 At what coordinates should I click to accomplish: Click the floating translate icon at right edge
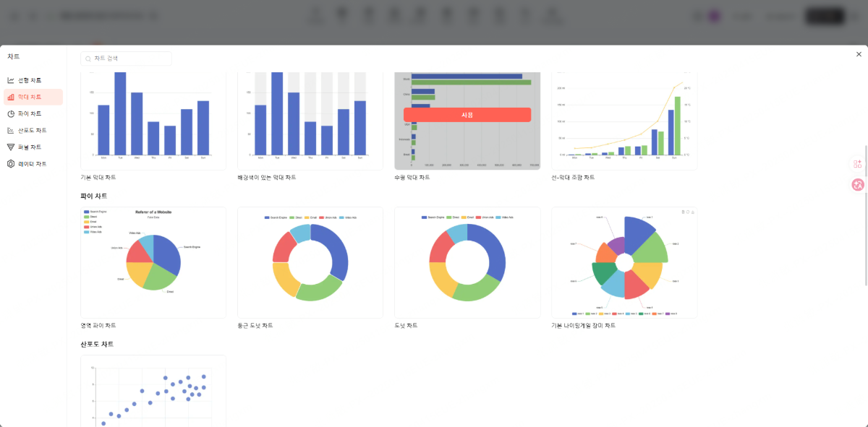coord(858,184)
